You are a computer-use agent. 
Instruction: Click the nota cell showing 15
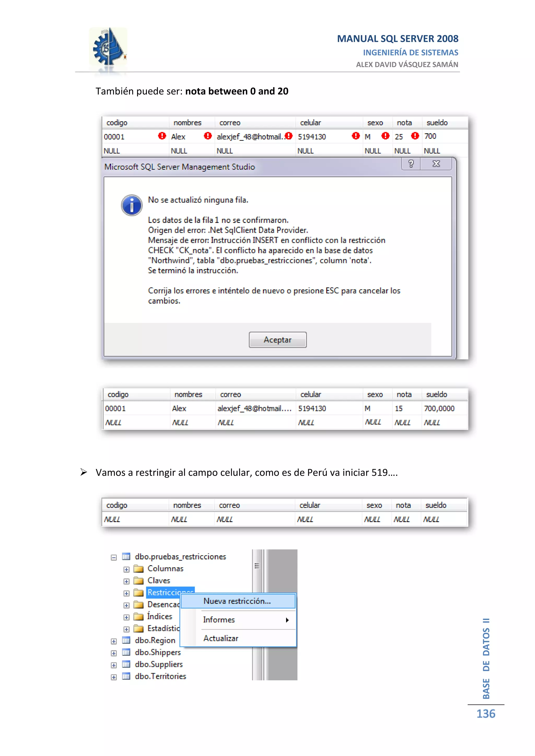pos(407,408)
